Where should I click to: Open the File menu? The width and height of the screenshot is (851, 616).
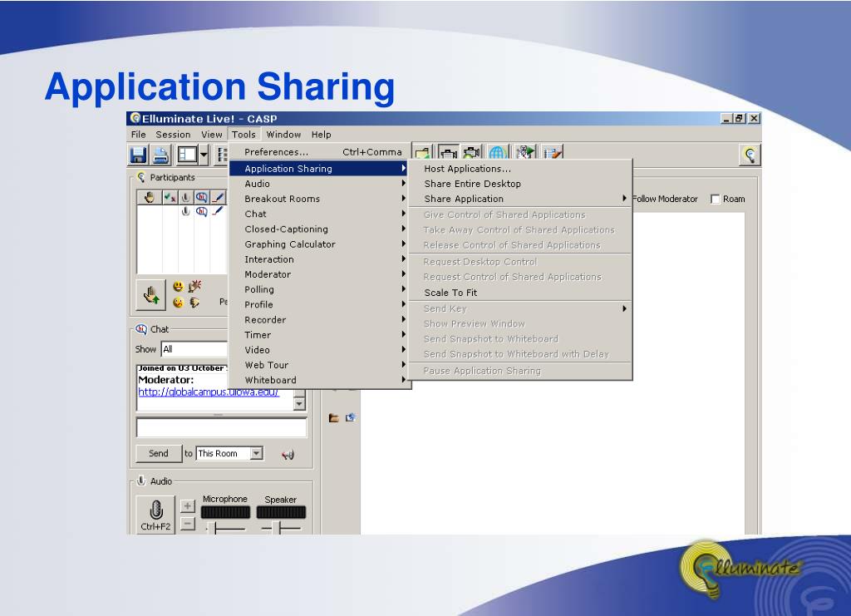139,135
